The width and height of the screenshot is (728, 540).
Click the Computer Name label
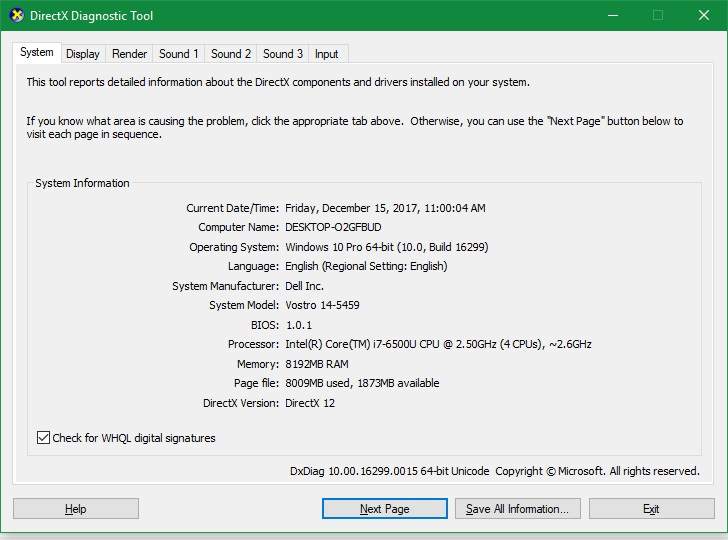[239, 227]
